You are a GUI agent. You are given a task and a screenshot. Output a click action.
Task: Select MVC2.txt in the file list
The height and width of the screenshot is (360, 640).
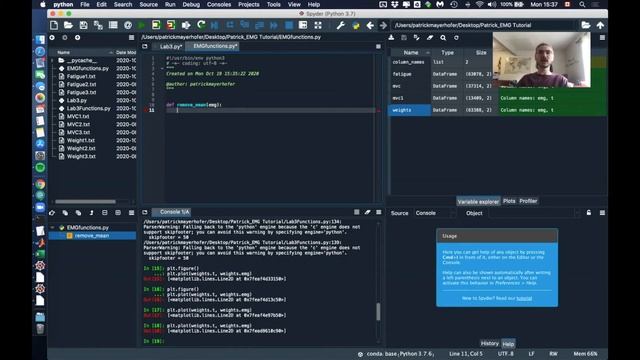[78, 124]
